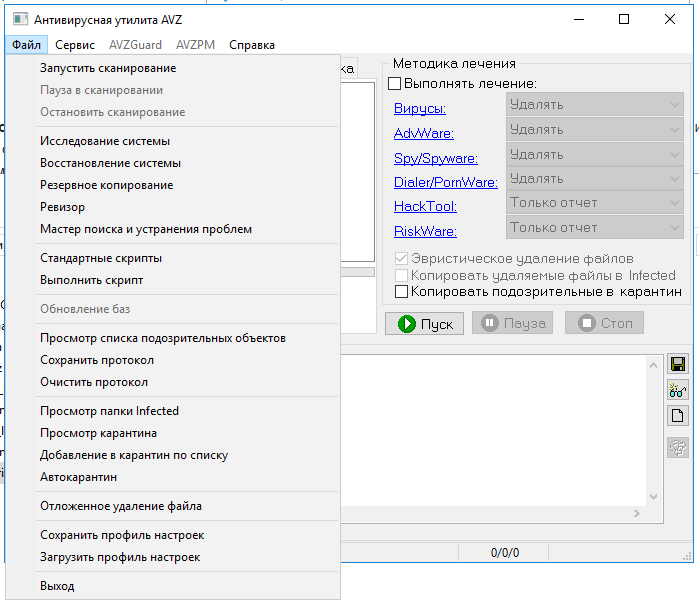Check Копировать подозрительные в карантин
Viewport: 699px width, 609px height.
click(402, 292)
